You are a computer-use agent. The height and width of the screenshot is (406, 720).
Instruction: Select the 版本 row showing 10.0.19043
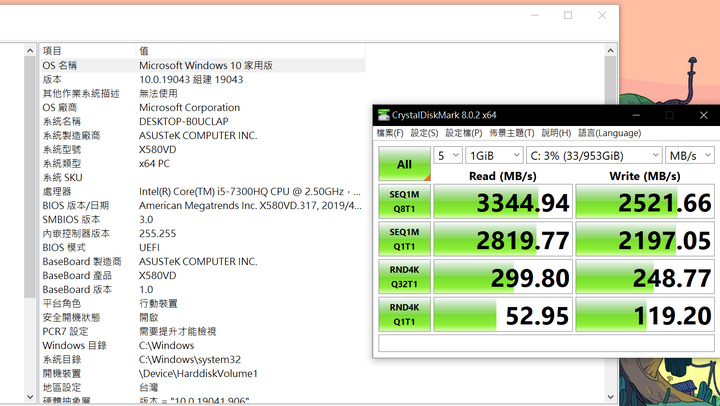[202, 79]
